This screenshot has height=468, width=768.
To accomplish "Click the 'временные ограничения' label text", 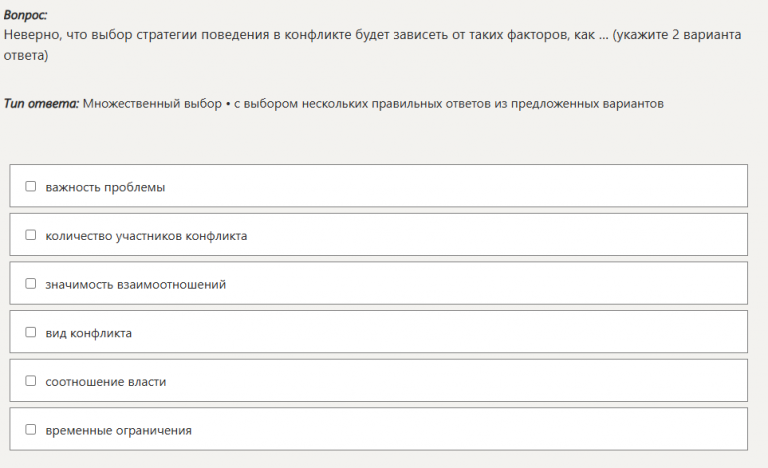I will pos(119,430).
